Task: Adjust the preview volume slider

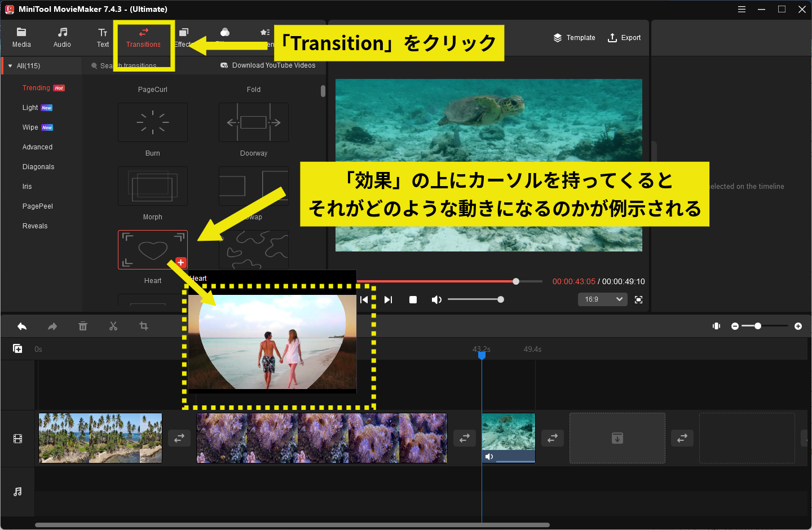Action: point(474,299)
